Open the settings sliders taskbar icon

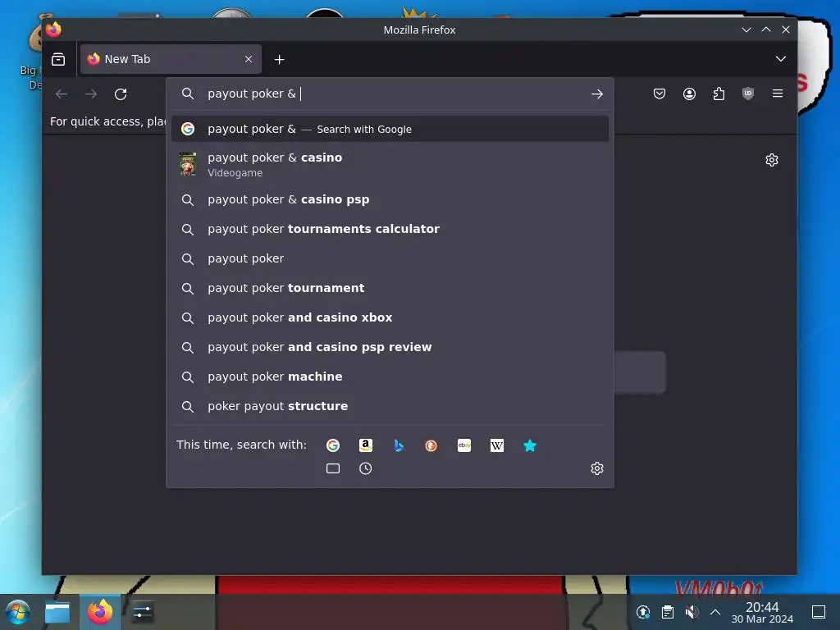pos(143,612)
